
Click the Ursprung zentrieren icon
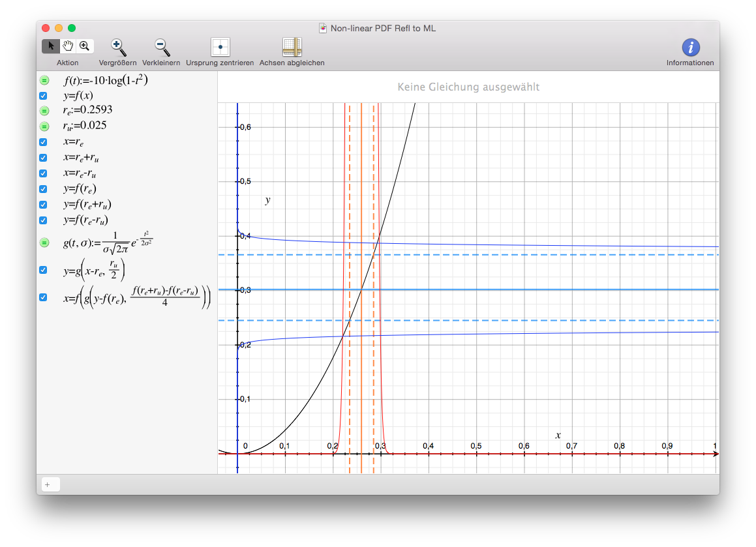pyautogui.click(x=220, y=47)
